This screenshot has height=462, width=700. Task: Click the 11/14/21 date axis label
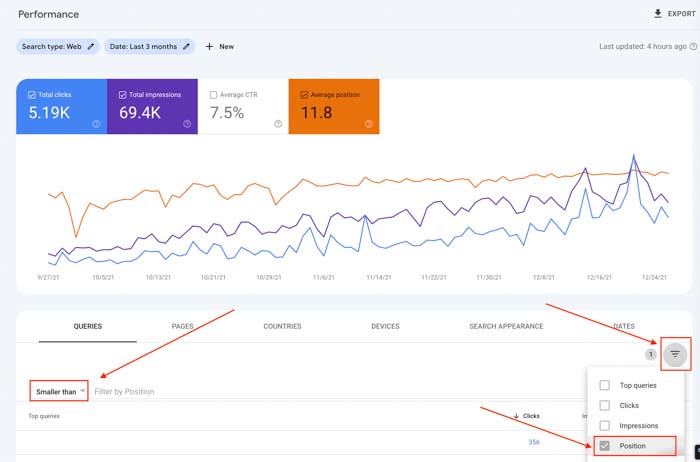point(379,277)
